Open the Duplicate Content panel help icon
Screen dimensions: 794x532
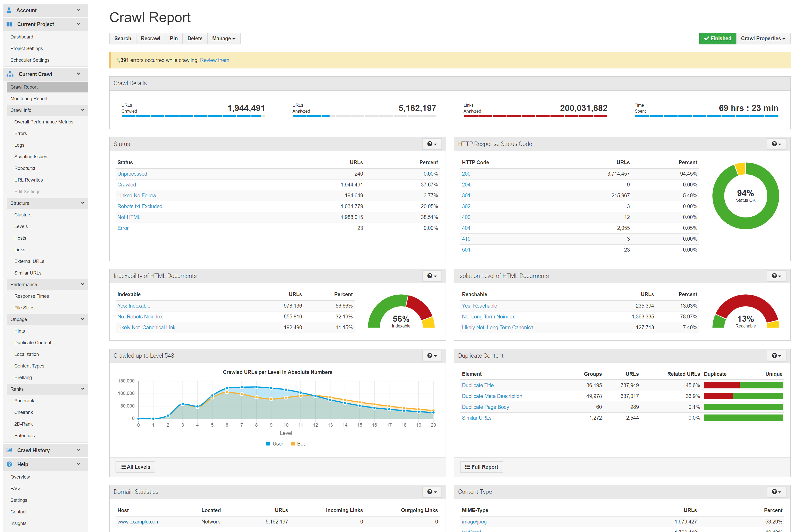[x=776, y=356]
